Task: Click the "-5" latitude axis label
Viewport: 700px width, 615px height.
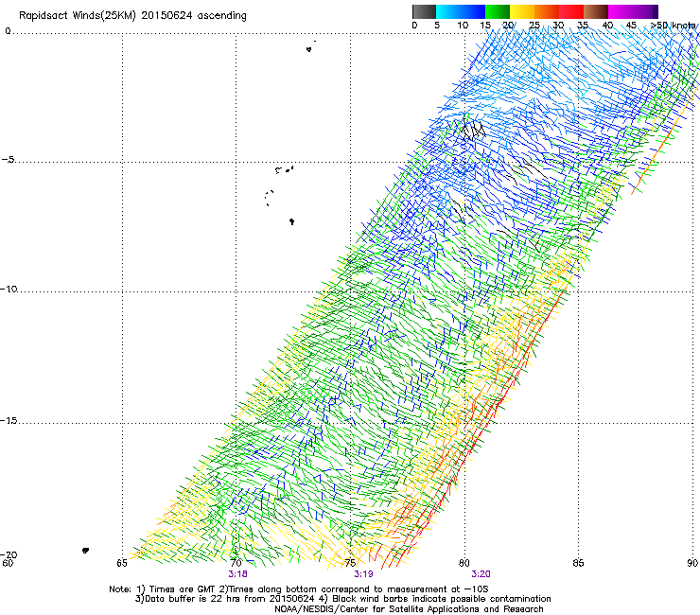Action: point(9,160)
